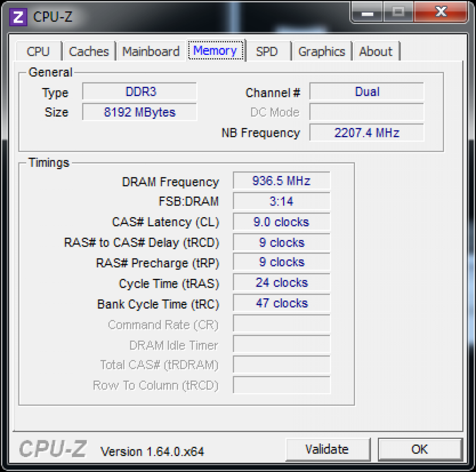The image size is (476, 472).
Task: Click the tRCD value field next to RAS# to CAS# Delay
Action: [x=282, y=242]
